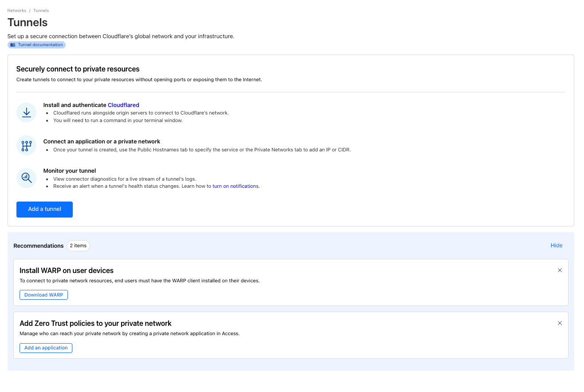Image resolution: width=584 pixels, height=392 pixels.
Task: Open the Tunnel documentation label
Action: (40, 45)
